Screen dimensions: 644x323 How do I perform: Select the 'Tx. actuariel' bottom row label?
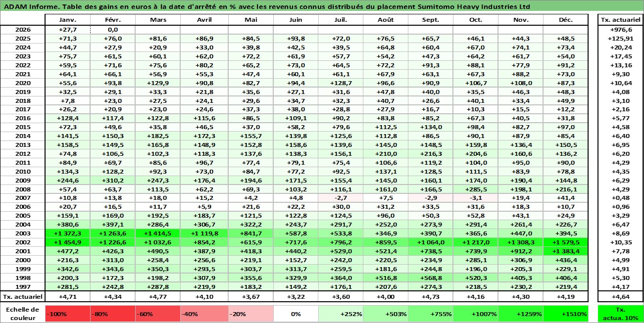pos(23,297)
